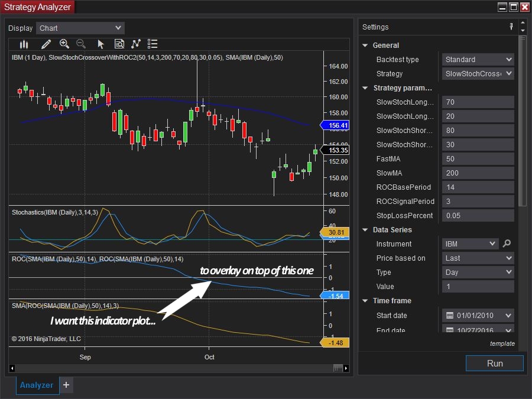Click the template link
Screen dimensions: 532x399
[502, 343]
